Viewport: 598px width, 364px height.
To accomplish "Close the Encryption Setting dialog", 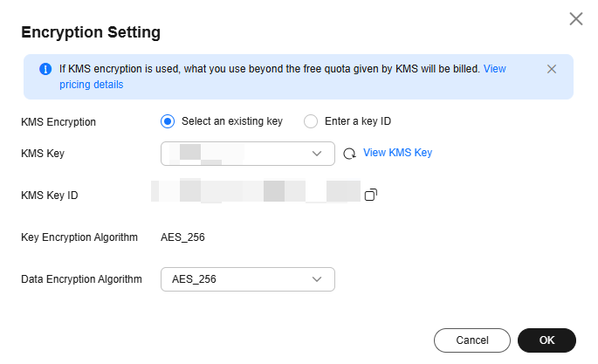I will click(x=576, y=18).
